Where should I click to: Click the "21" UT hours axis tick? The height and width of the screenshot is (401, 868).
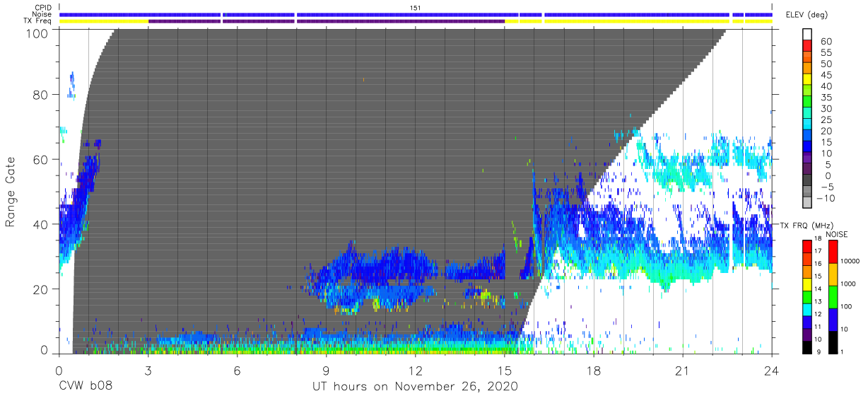coord(682,371)
